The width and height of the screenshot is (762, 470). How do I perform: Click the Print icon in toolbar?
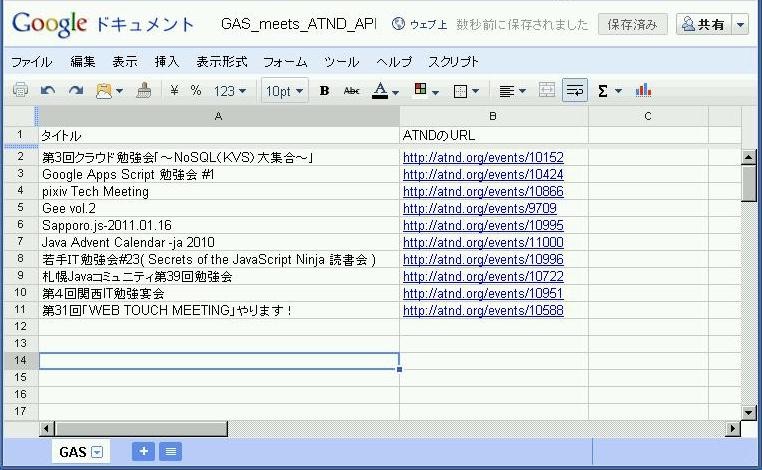click(20, 90)
